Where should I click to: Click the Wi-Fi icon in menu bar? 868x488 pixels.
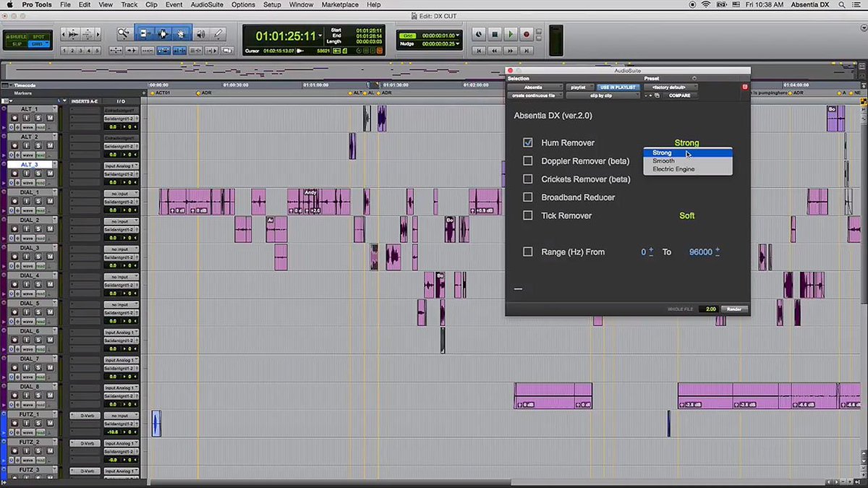click(706, 4)
